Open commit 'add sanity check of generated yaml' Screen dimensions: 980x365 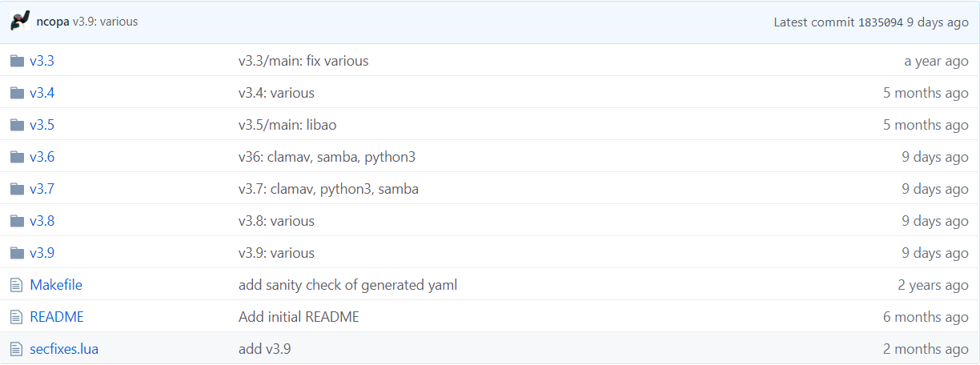coord(347,285)
